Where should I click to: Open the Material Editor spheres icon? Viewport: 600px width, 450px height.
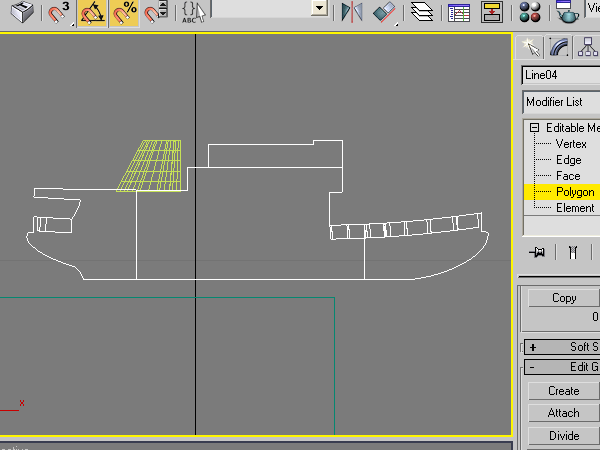[530, 12]
